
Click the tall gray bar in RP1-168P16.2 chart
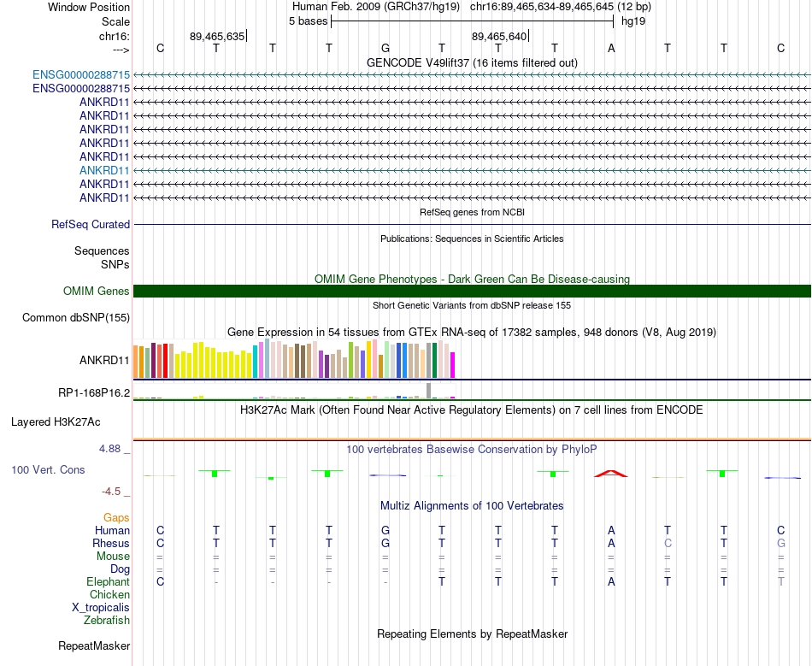pyautogui.click(x=428, y=391)
